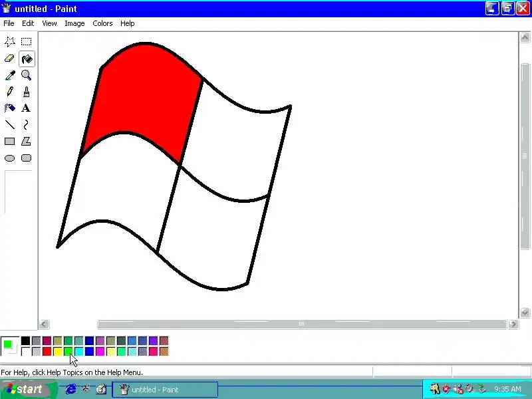
Task: Click the vertical scrollbar down arrow
Action: (x=525, y=313)
